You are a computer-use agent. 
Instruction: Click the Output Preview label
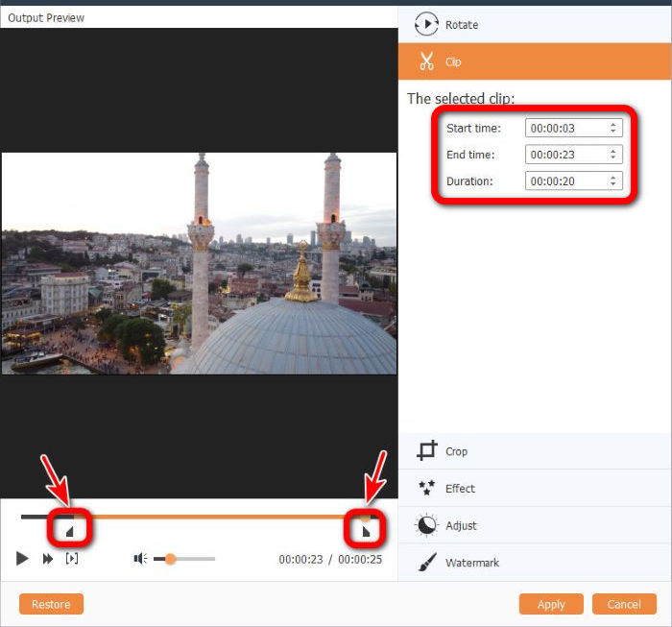pyautogui.click(x=46, y=17)
